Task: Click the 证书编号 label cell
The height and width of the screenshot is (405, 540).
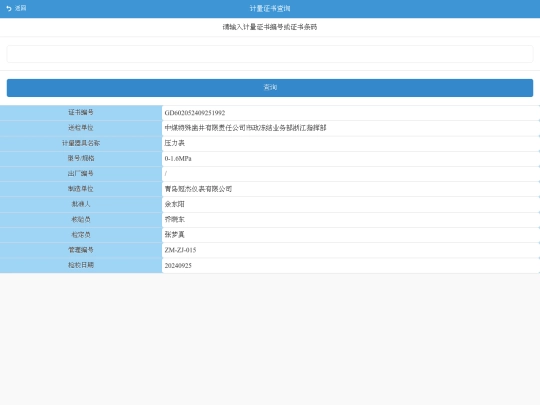Action: coord(81,113)
